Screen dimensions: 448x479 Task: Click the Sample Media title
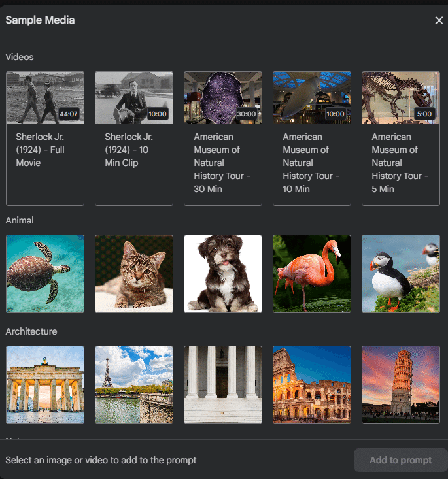[40, 20]
